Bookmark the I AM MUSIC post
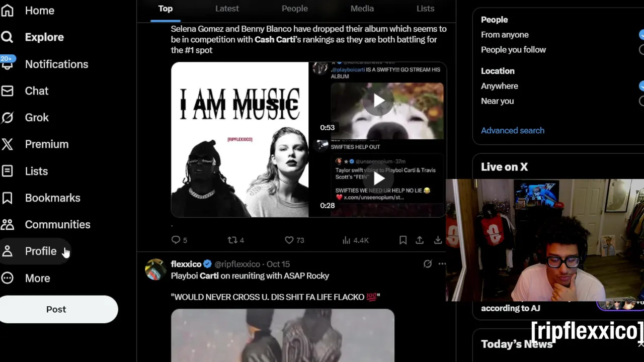The width and height of the screenshot is (644, 362). point(403,240)
